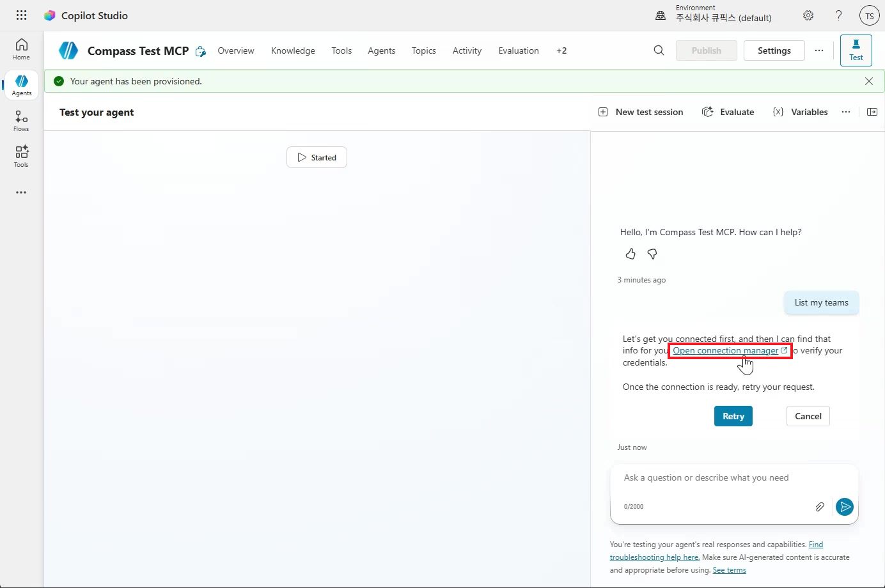Open the Tools tab in the agent navigation
This screenshot has width=885, height=588.
pos(341,50)
